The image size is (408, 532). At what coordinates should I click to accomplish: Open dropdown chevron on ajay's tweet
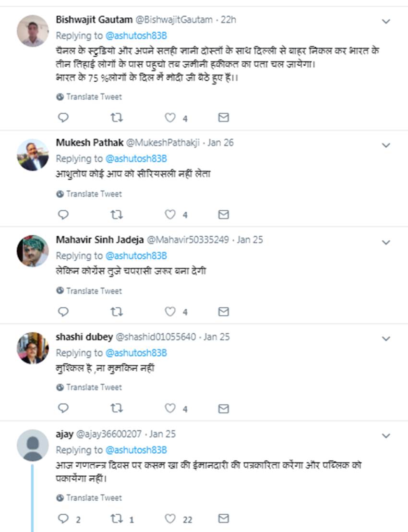tap(386, 436)
